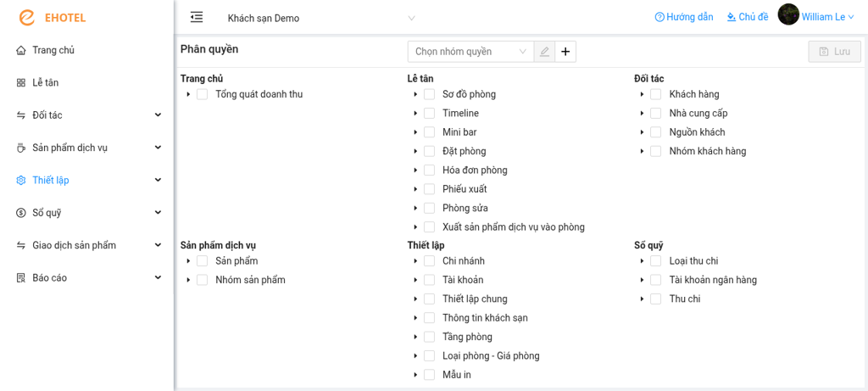
Task: Check the Hóa đơn phòng checkbox
Action: tap(429, 170)
